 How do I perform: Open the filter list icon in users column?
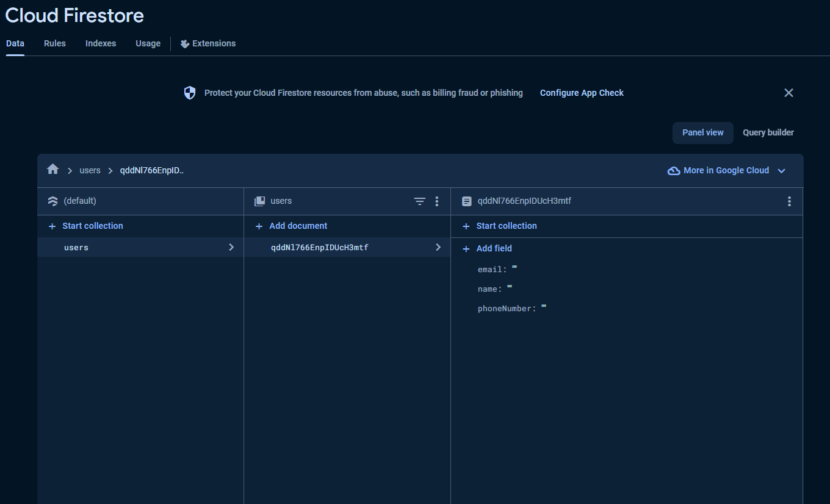[x=420, y=201]
